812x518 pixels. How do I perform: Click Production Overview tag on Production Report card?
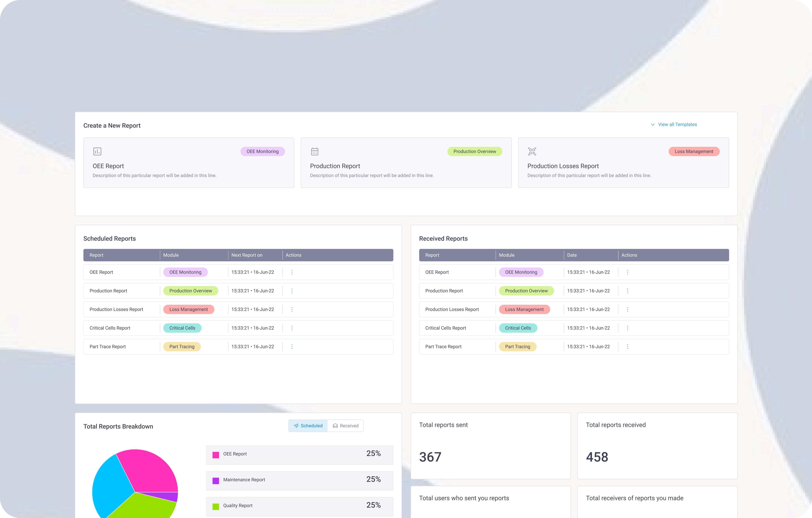pos(474,151)
